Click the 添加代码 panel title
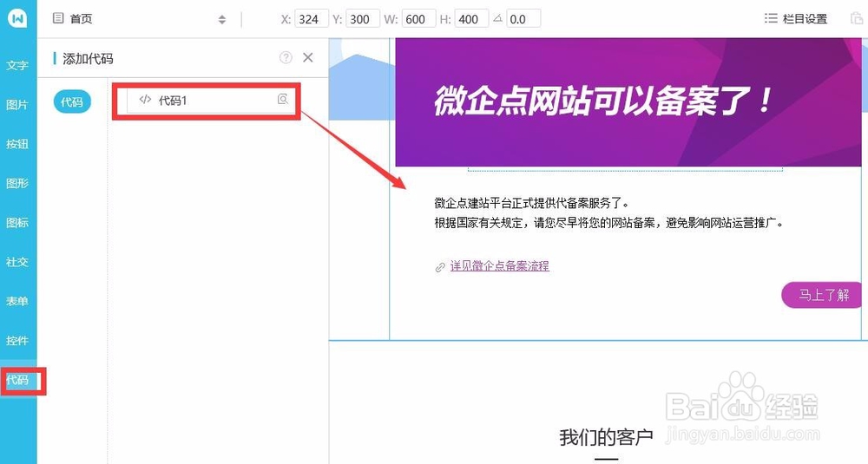Screen dimensions: 868x464 pyautogui.click(x=88, y=59)
